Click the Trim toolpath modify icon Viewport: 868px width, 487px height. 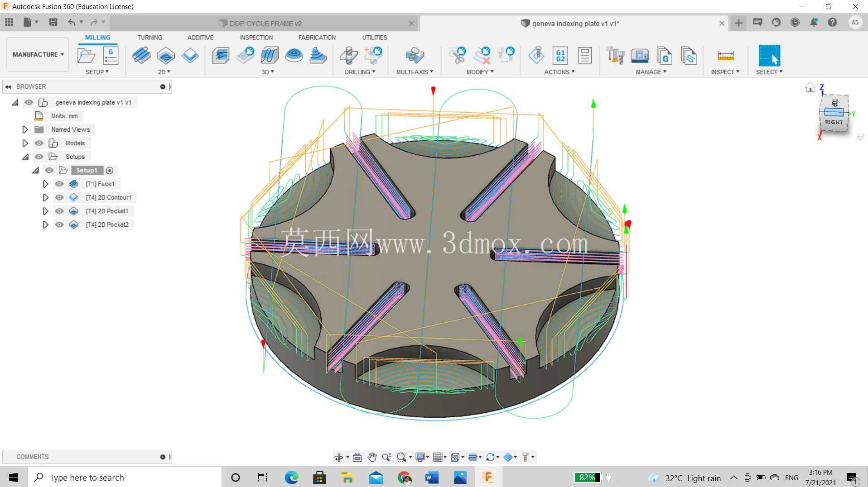(457, 56)
